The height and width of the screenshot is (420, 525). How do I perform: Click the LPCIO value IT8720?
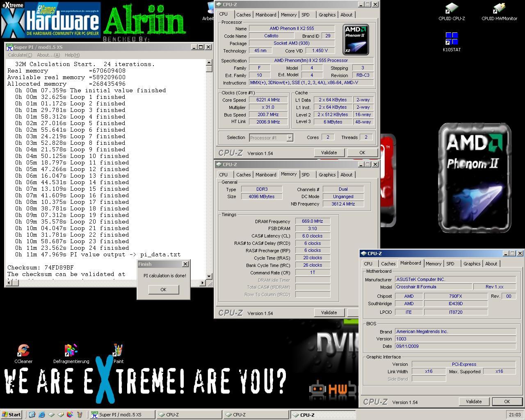[x=456, y=312]
